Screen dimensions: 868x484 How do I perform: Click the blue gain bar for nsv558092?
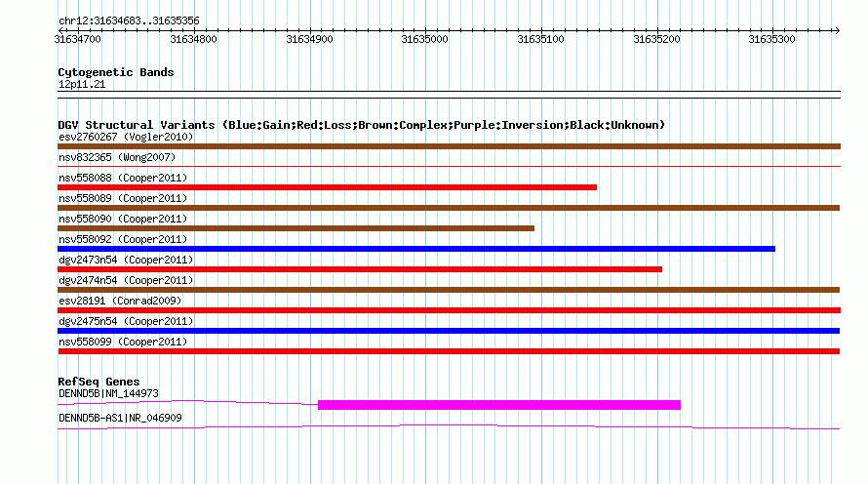[x=416, y=249]
